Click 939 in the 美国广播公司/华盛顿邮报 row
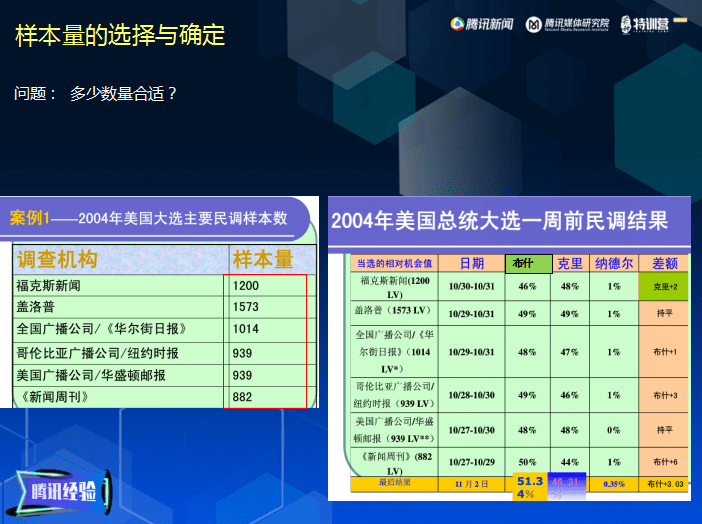This screenshot has height=524, width=702. coord(242,375)
